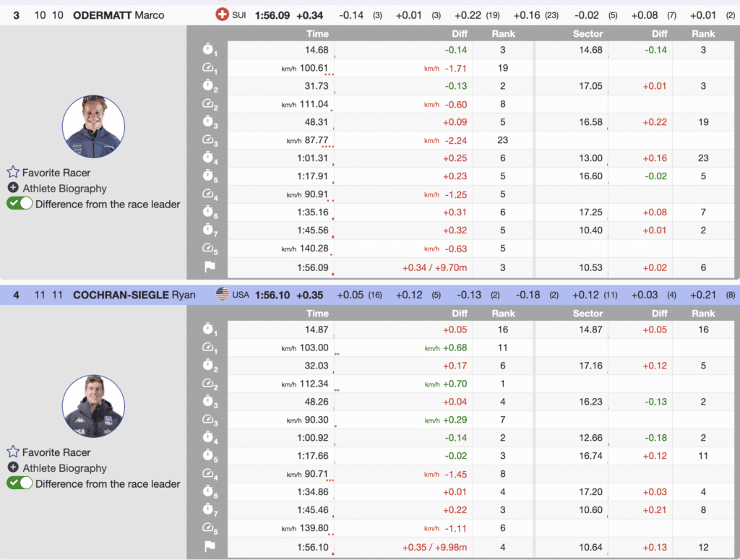Click the Favorite Racer text under Cochran-Siegle
This screenshot has width=740, height=560.
pyautogui.click(x=56, y=452)
